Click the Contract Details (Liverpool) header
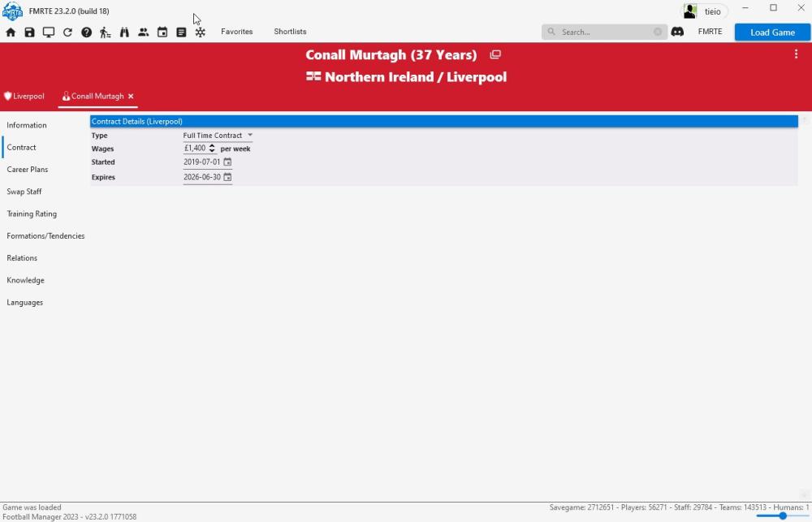The height and width of the screenshot is (522, 812). click(x=444, y=121)
